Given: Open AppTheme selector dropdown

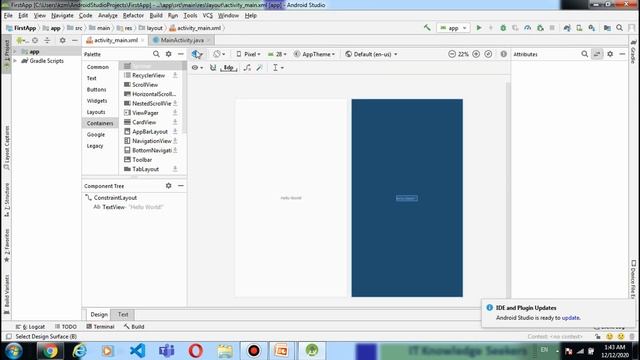Looking at the screenshot, I should click(x=315, y=54).
